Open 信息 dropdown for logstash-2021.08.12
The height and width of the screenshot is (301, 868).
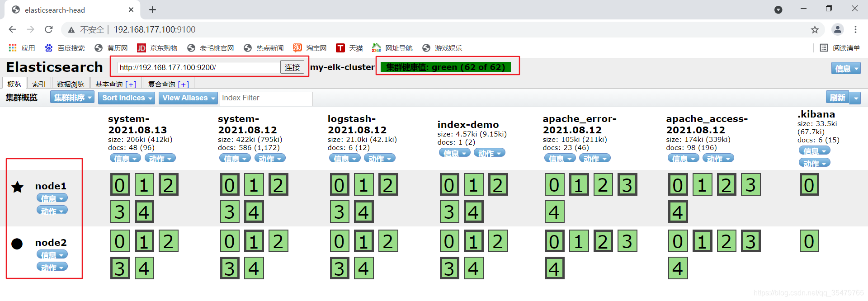(344, 158)
